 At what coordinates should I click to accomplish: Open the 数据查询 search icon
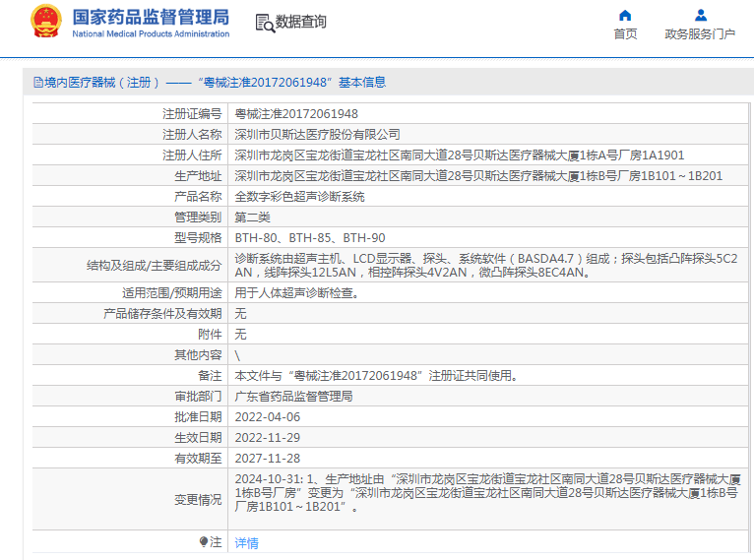coord(265,23)
